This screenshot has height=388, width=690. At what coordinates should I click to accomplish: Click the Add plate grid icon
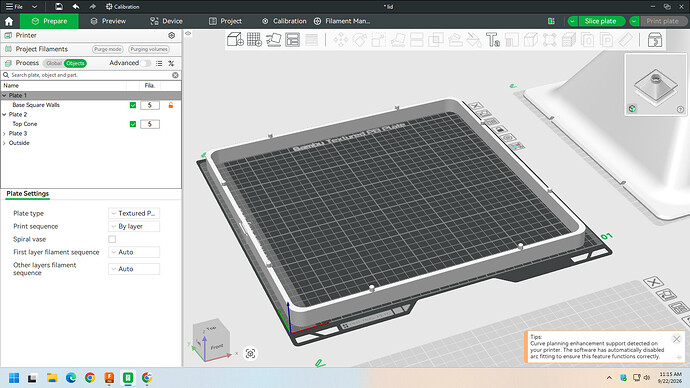coord(254,40)
